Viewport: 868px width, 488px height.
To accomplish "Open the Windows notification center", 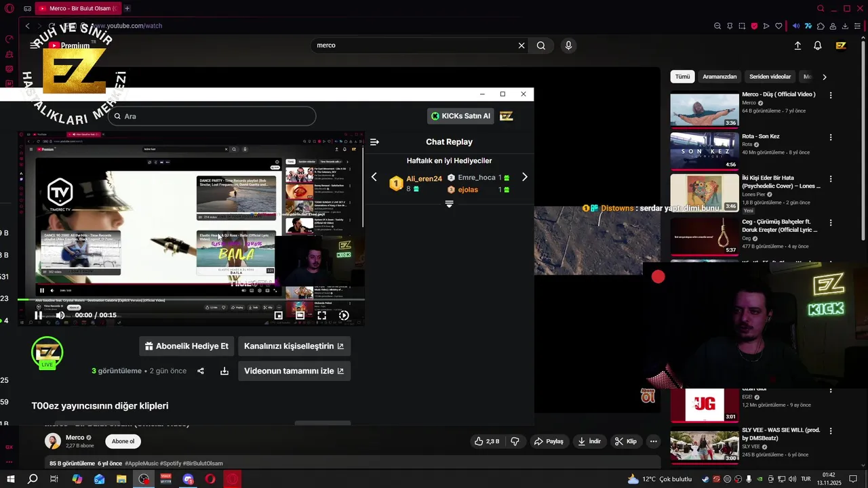I will pos(854,479).
